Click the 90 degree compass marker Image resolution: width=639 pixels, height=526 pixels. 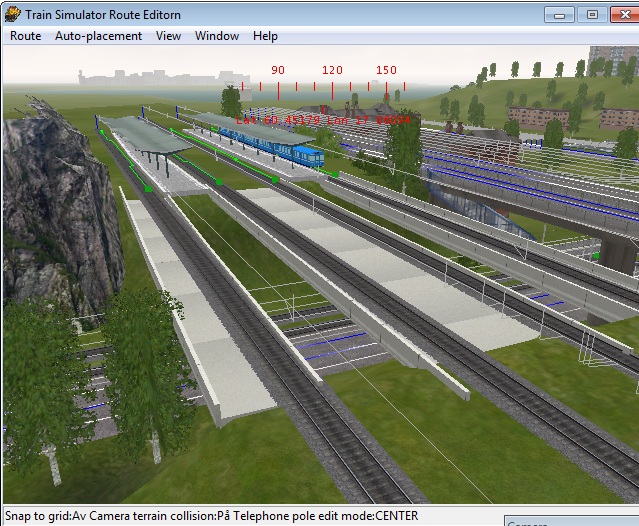(x=277, y=71)
